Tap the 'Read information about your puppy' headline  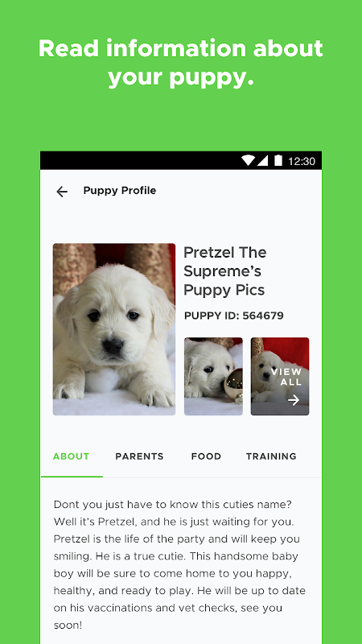pos(180,63)
